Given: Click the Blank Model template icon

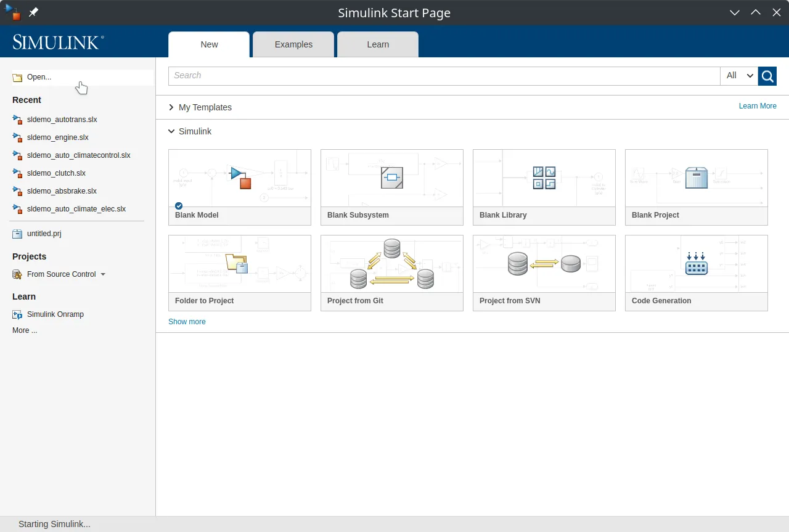Looking at the screenshot, I should coord(240,178).
